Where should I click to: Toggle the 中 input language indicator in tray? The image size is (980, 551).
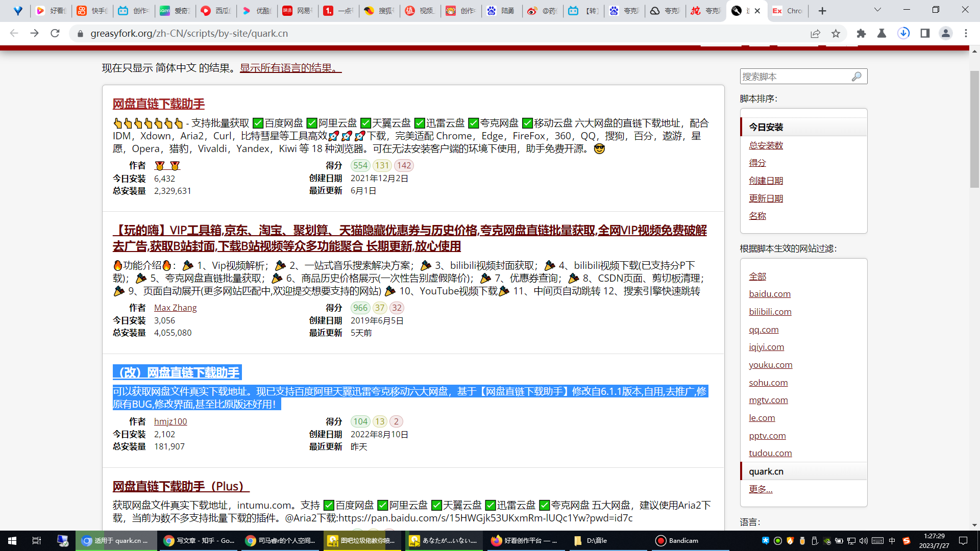point(892,540)
